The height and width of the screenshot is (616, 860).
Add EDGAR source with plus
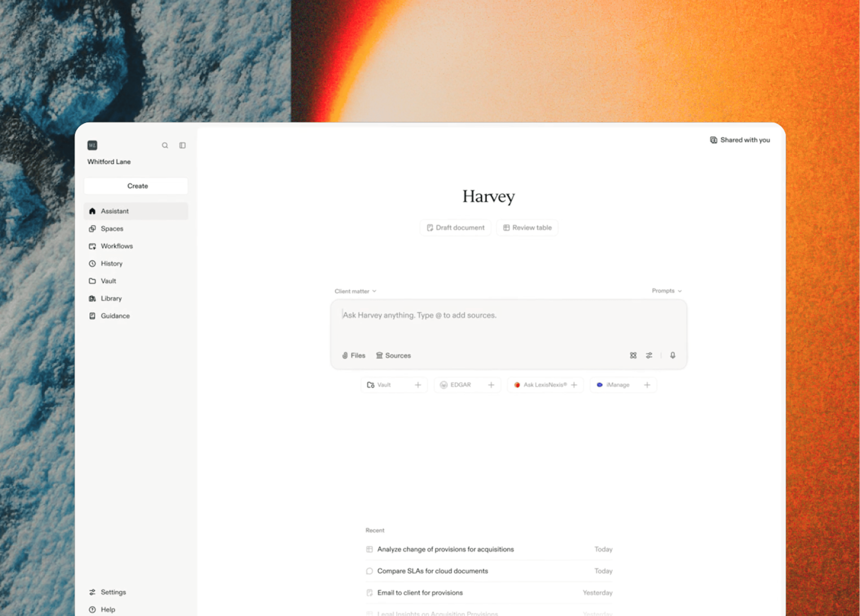tap(491, 385)
